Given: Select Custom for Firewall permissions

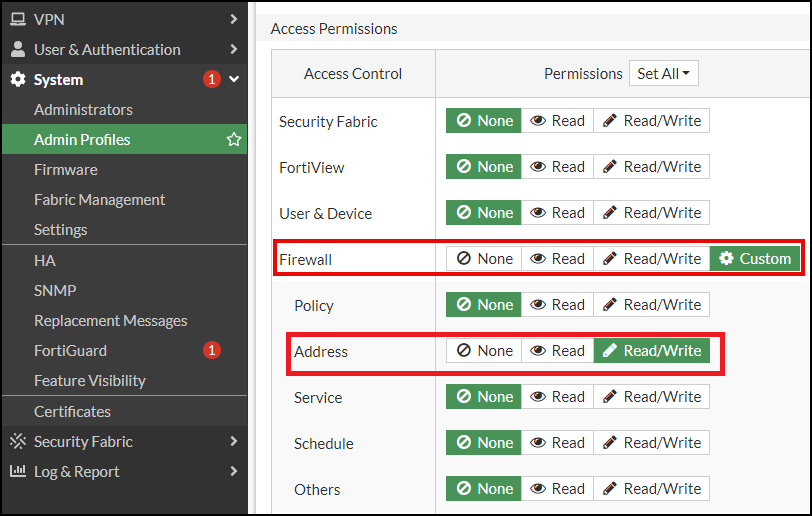Looking at the screenshot, I should [x=755, y=259].
